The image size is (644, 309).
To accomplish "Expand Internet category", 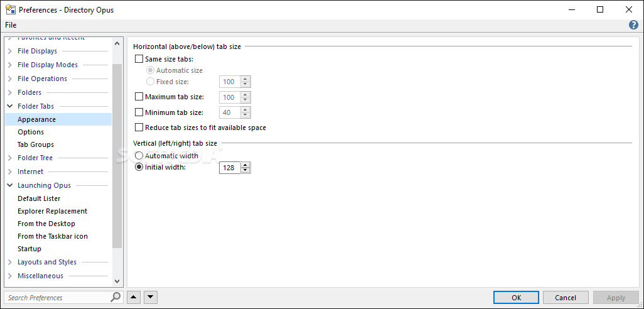I will (x=10, y=171).
